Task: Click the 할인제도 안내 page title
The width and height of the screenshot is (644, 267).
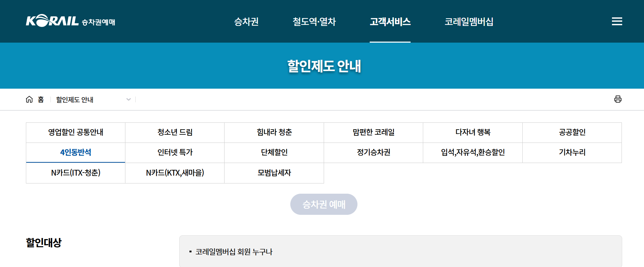Action: point(324,66)
